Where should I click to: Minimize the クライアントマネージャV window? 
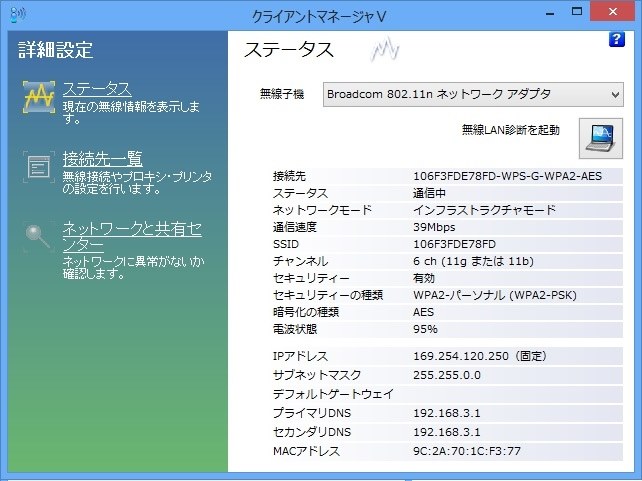tap(550, 12)
